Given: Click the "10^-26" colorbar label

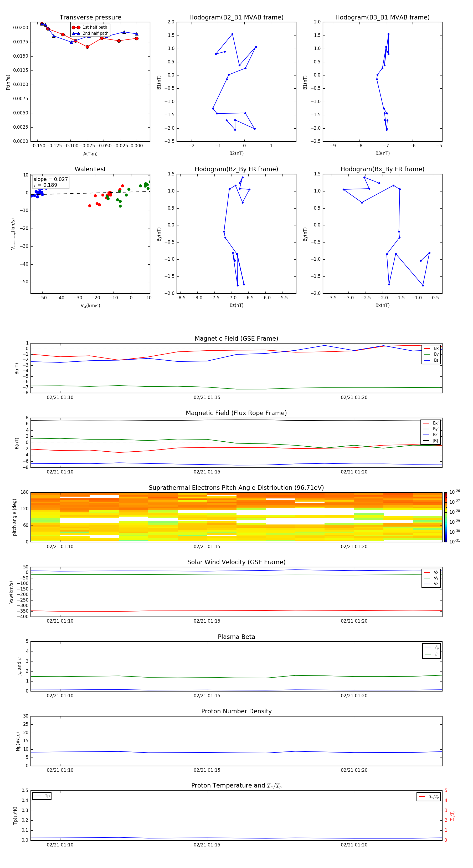Looking at the screenshot, I should [455, 492].
